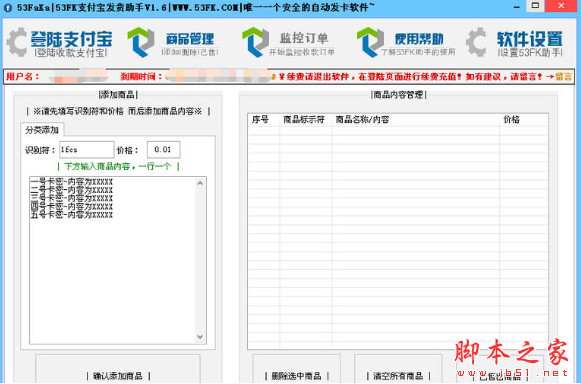Click the 商品标示符 column header

[x=305, y=120]
